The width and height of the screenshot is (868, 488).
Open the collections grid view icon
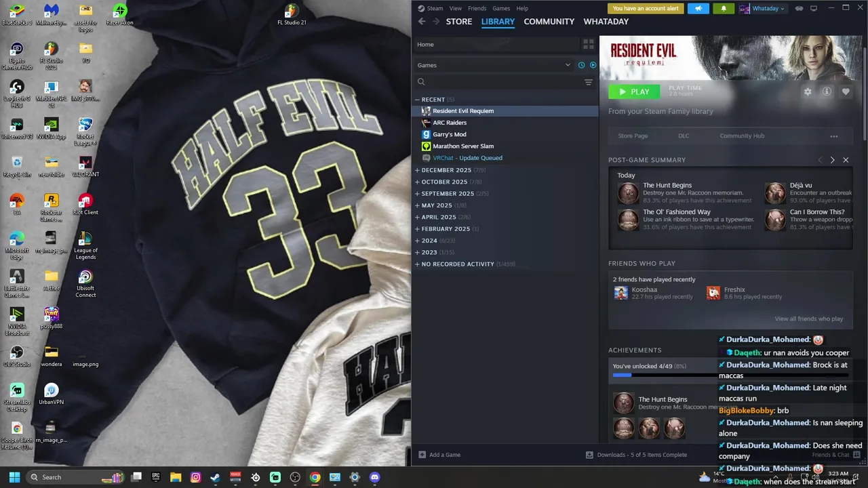[589, 44]
